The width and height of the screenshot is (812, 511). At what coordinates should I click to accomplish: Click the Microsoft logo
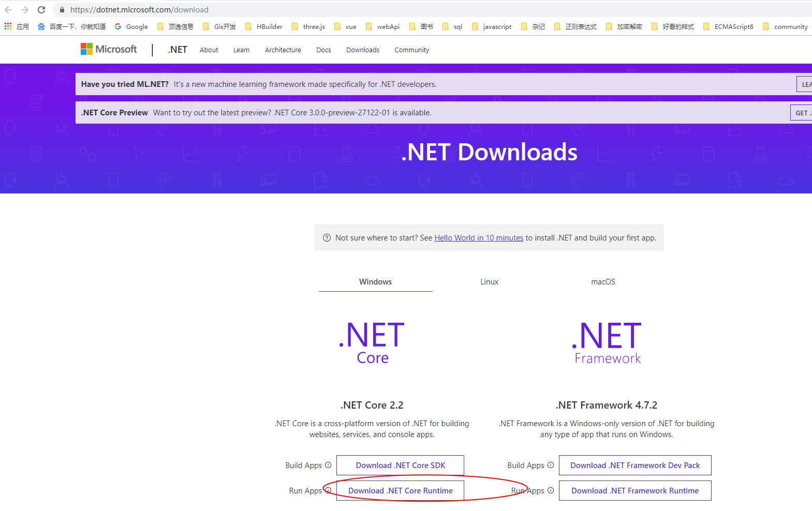(x=109, y=49)
